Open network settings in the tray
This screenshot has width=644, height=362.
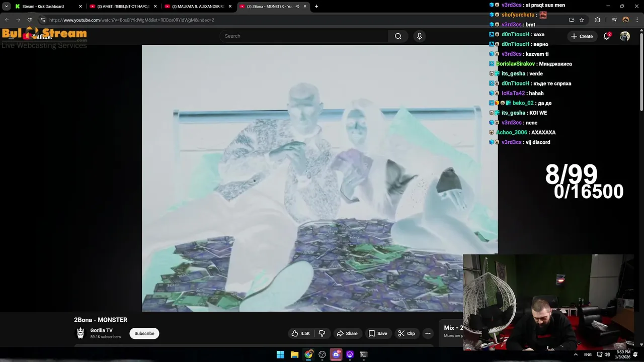[599, 354]
